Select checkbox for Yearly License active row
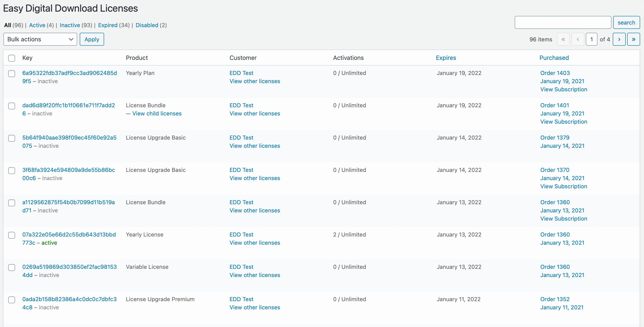Image resolution: width=644 pixels, height=327 pixels. tap(11, 235)
